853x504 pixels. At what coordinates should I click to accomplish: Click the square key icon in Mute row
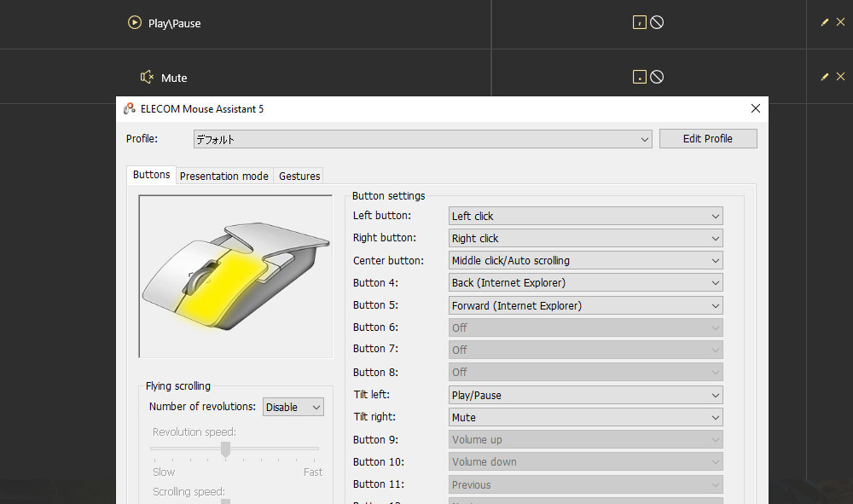pos(640,77)
